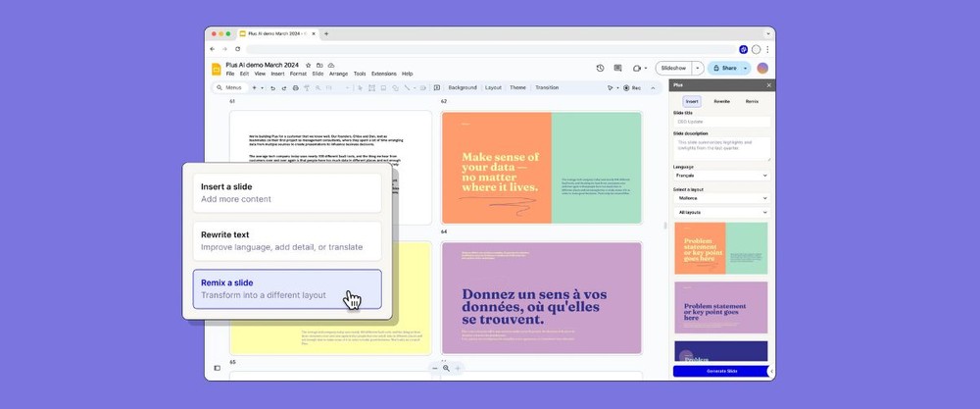Reload the page with browser refresh icon
Viewport: 980px width, 409px height.
click(x=237, y=48)
